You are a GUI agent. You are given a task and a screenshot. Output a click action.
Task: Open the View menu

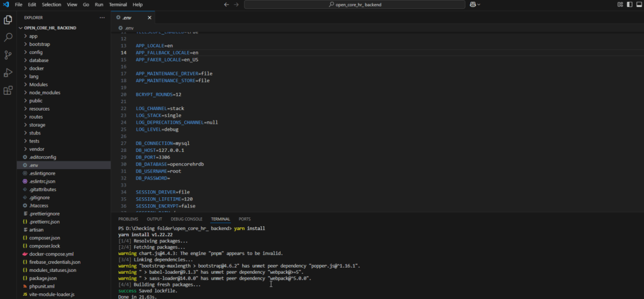[x=72, y=4]
